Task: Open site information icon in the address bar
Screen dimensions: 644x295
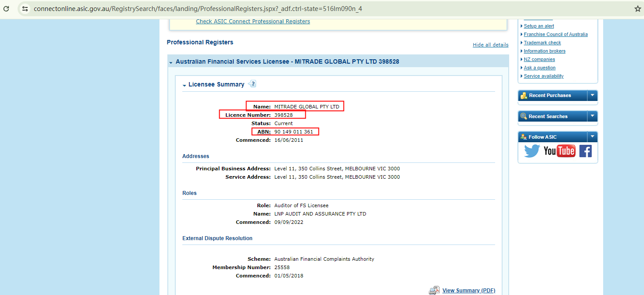Action: tap(25, 9)
